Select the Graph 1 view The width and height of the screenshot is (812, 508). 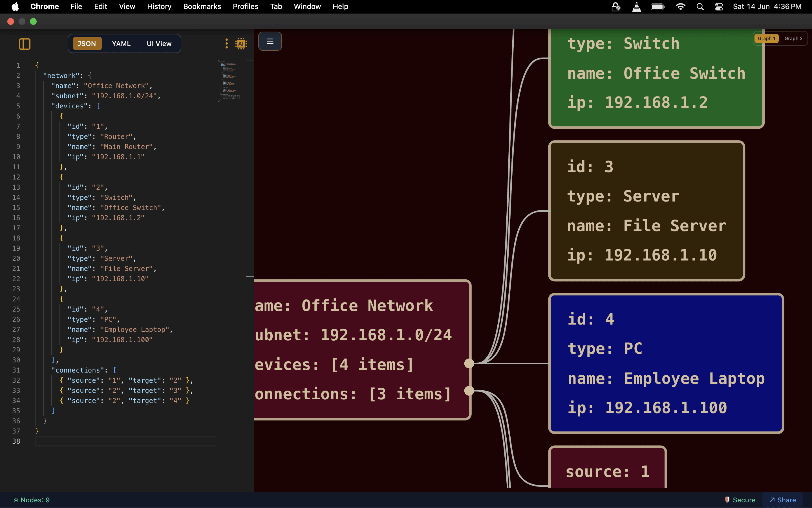(x=766, y=39)
